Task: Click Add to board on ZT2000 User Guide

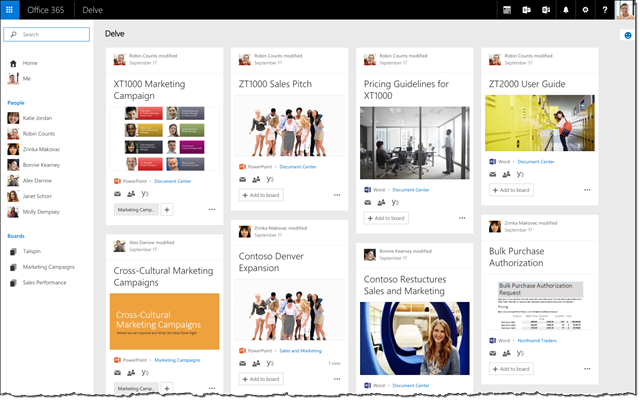Action: click(x=511, y=190)
